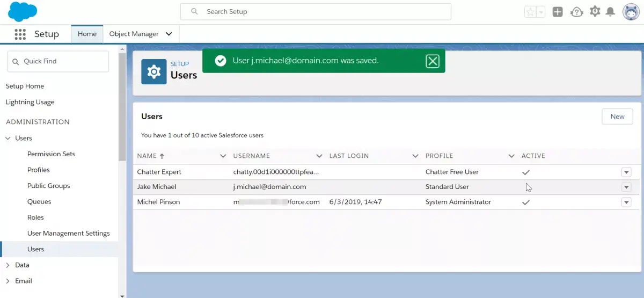Switch to the Object Manager tab
The height and width of the screenshot is (298, 644).
click(134, 34)
